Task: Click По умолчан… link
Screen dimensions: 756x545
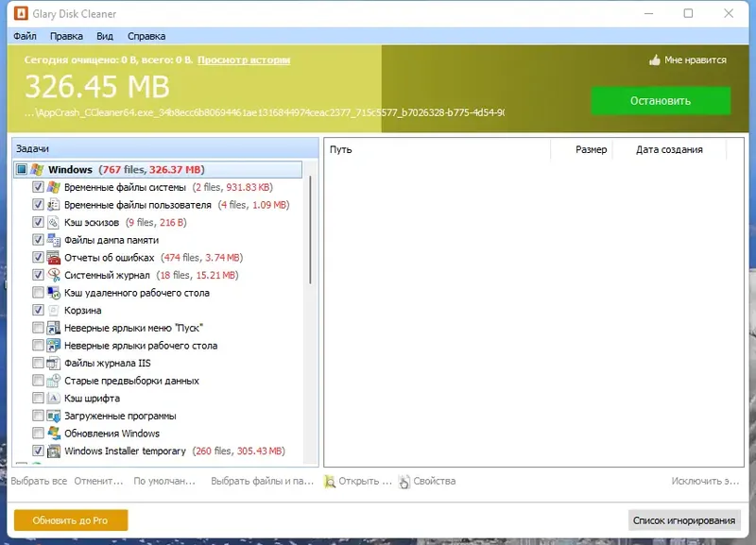Action: 164,481
